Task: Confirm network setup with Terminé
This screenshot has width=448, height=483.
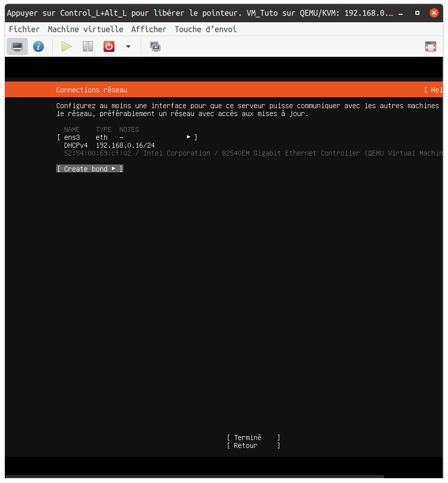Action: pyautogui.click(x=253, y=438)
